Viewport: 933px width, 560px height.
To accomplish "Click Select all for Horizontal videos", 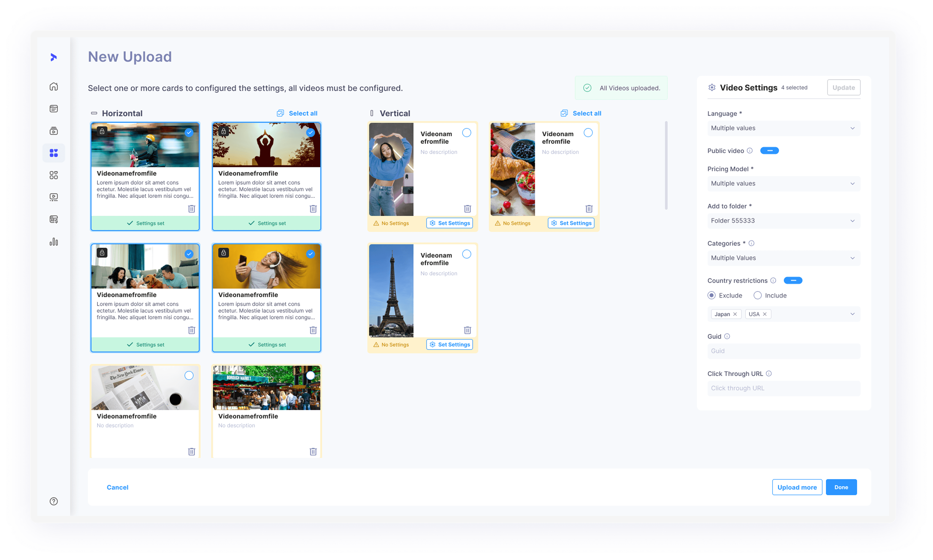I will tap(297, 113).
